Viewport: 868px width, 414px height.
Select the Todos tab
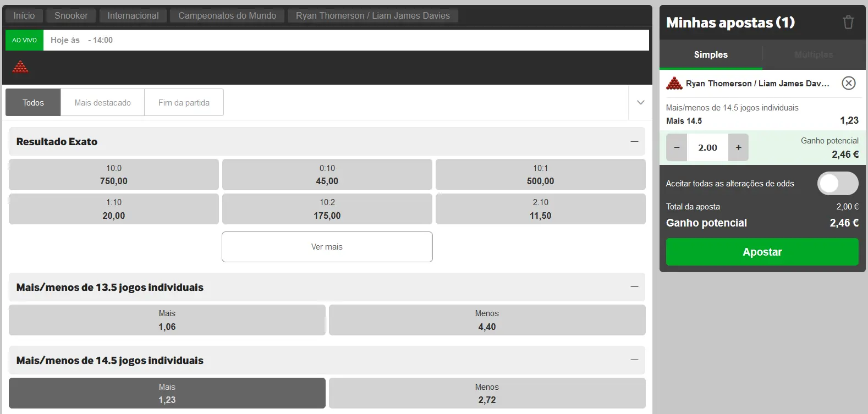[33, 102]
